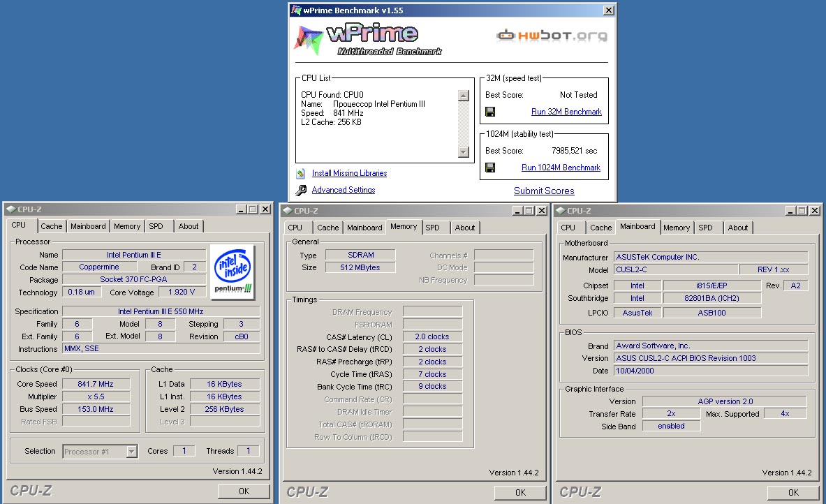
Task: Open About tab in left CPU-Z window
Action: point(188,226)
